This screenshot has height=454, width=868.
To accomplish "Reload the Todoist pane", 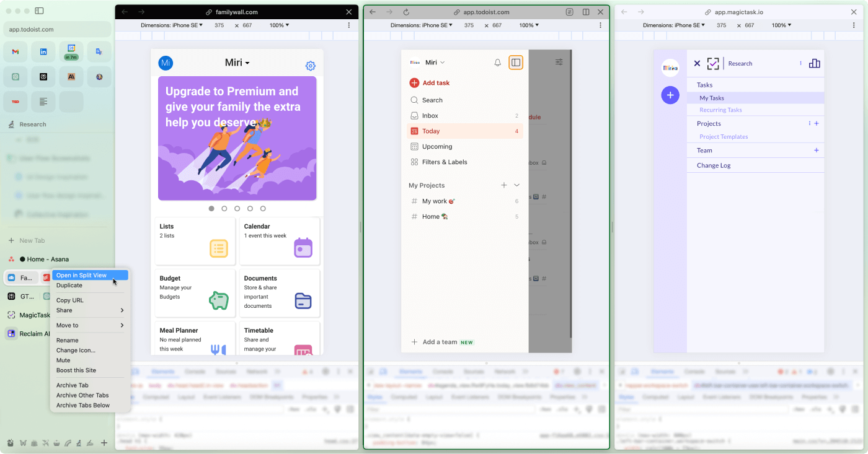I will [x=406, y=12].
